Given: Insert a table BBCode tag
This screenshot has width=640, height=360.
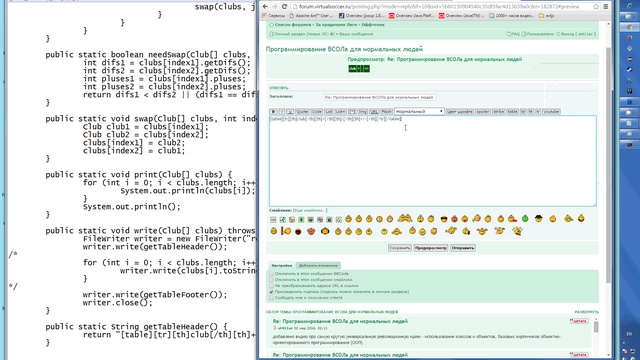Looking at the screenshot, I should [x=512, y=111].
